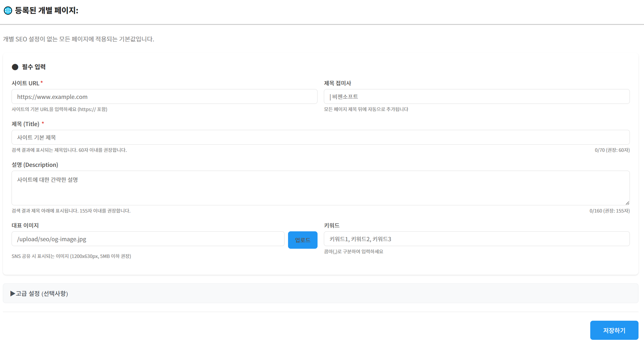The width and height of the screenshot is (644, 345).
Task: Expand the 고급 설정 (선택사항) section
Action: [x=42, y=294]
